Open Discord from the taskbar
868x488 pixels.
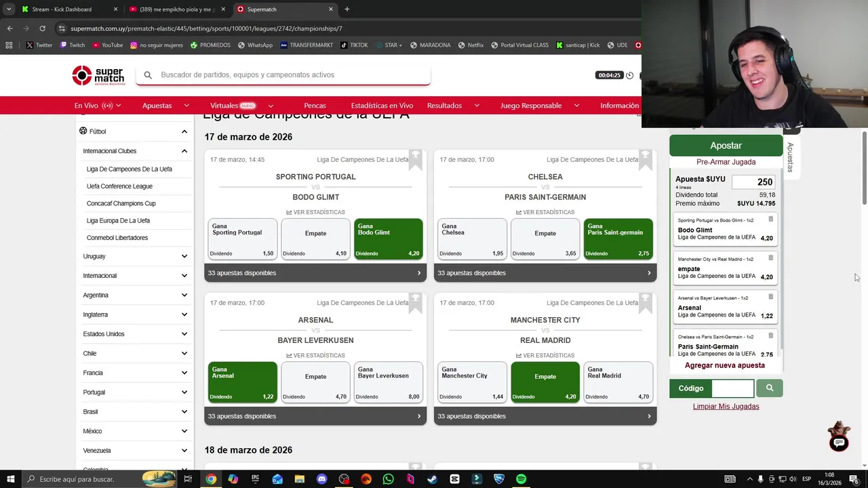[x=321, y=479]
